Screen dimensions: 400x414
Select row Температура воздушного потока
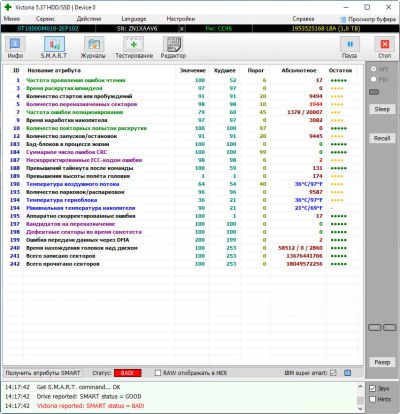[x=183, y=184]
